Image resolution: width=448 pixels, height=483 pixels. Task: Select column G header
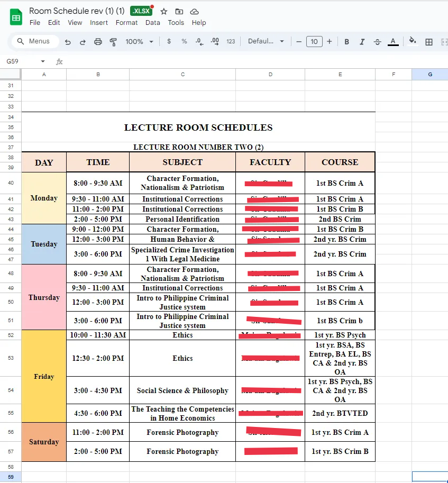coord(430,74)
